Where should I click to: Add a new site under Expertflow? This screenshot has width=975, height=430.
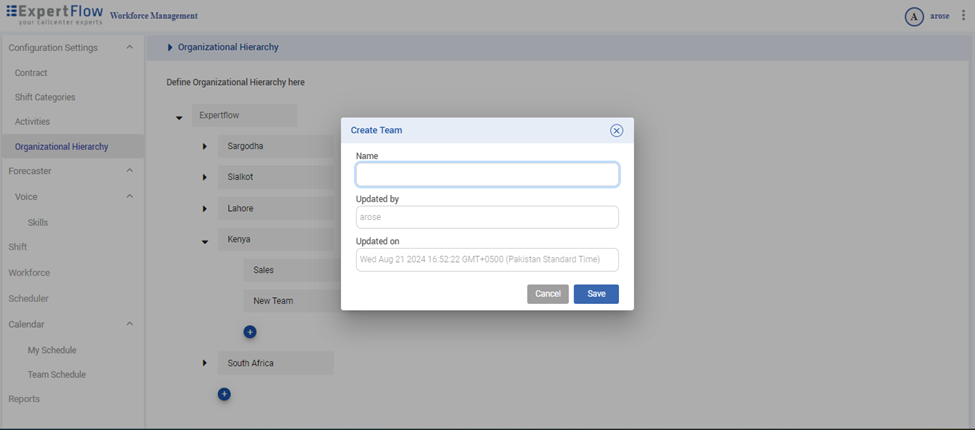point(224,394)
